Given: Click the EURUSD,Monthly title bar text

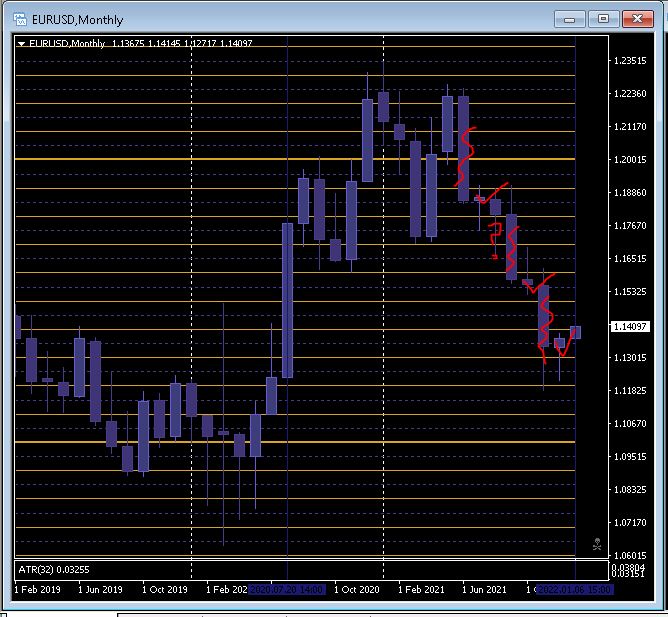Looking at the screenshot, I should point(78,20).
